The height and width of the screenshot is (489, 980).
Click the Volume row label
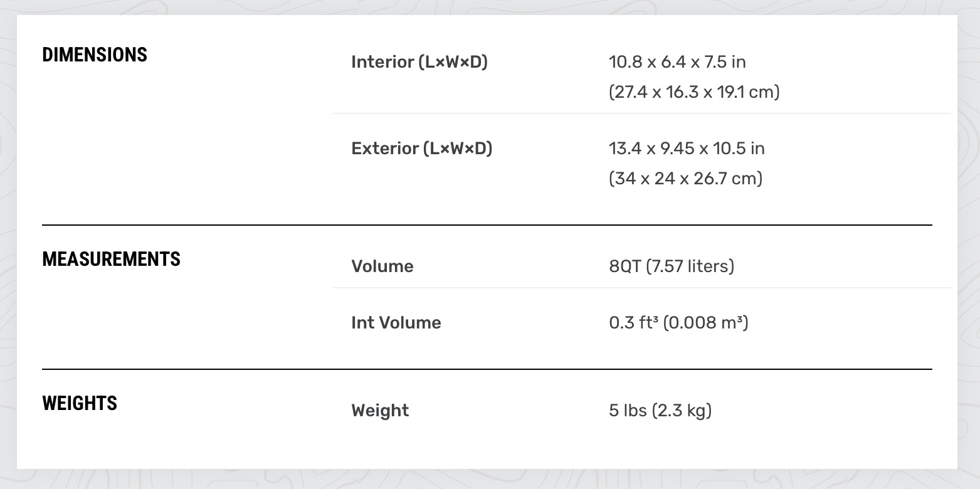pos(382,266)
